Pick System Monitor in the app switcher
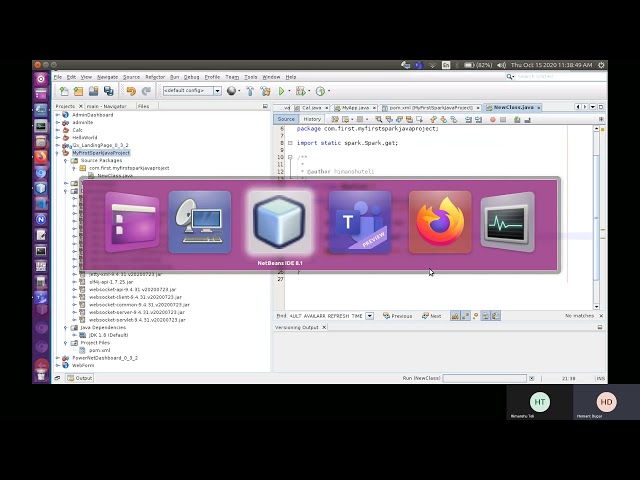 507,222
